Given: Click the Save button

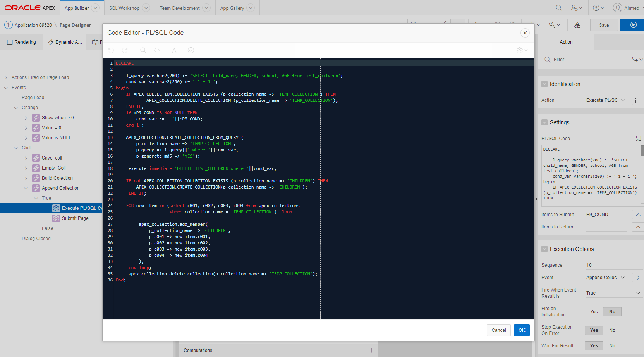Looking at the screenshot, I should 604,25.
